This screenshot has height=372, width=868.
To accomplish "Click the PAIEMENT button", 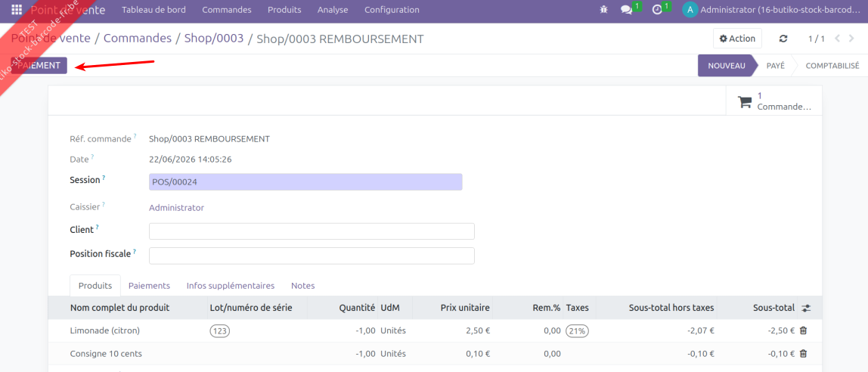I will point(39,65).
